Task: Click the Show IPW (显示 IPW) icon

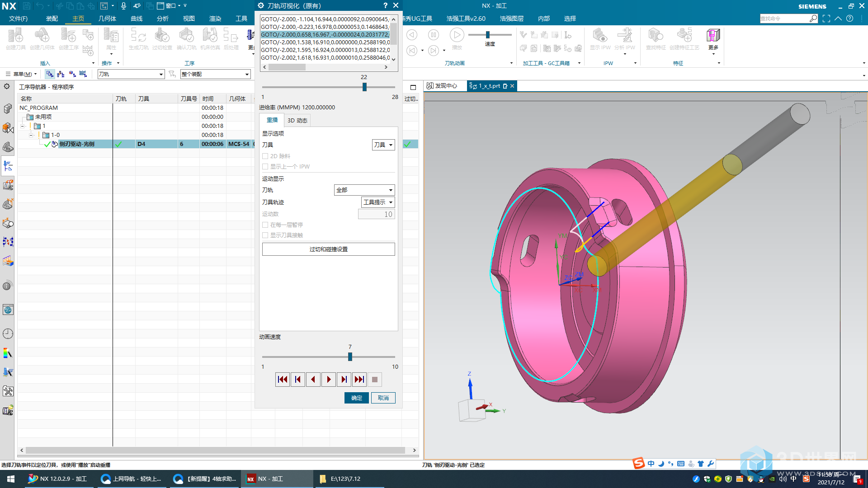Action: click(600, 36)
